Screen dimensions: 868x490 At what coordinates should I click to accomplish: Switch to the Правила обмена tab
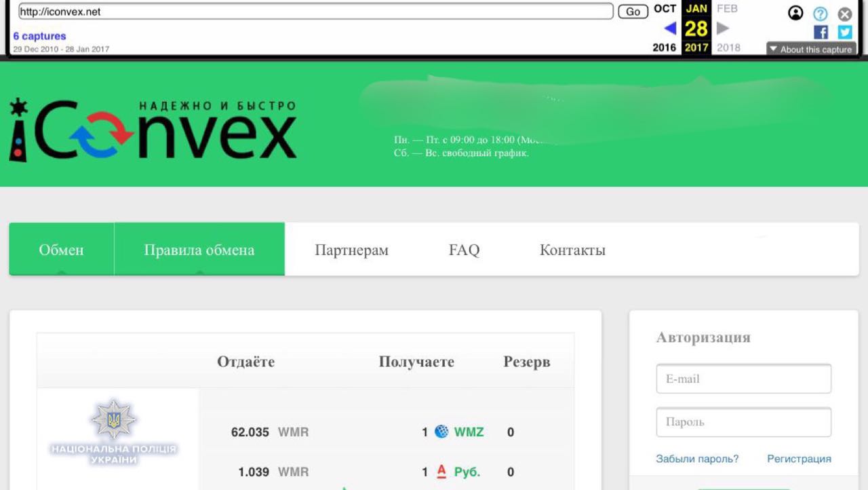pyautogui.click(x=199, y=249)
